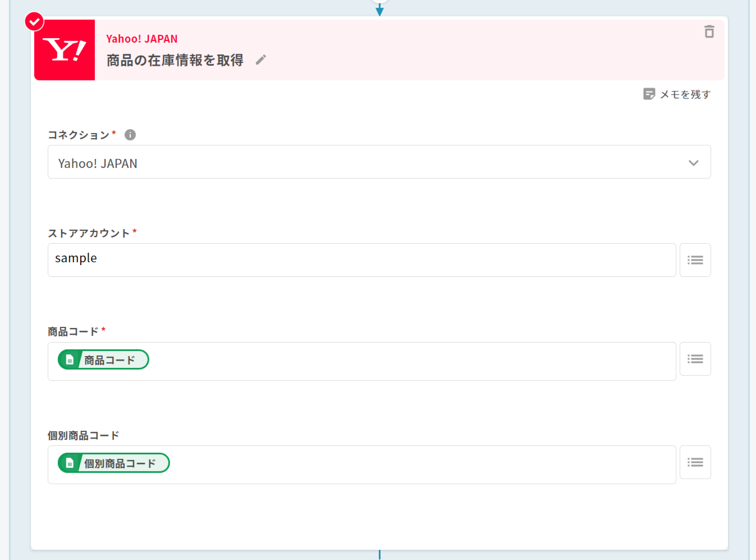Click the pencil icon to rename step
This screenshot has height=560, width=756.
click(x=261, y=60)
